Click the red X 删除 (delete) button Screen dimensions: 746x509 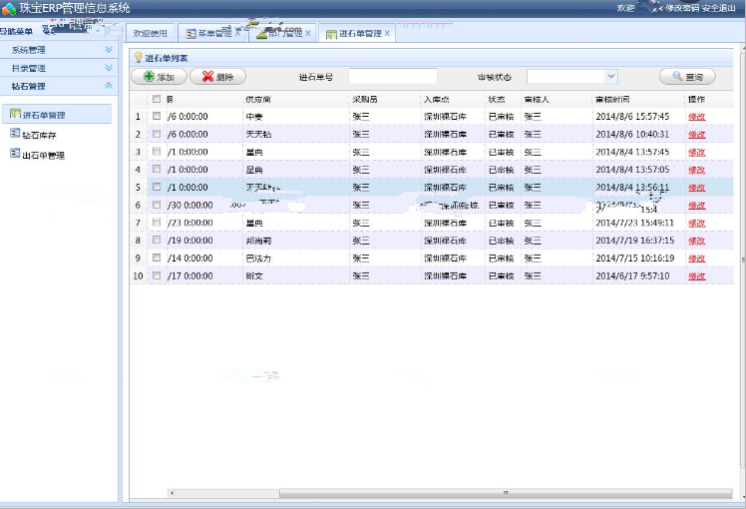[x=217, y=77]
